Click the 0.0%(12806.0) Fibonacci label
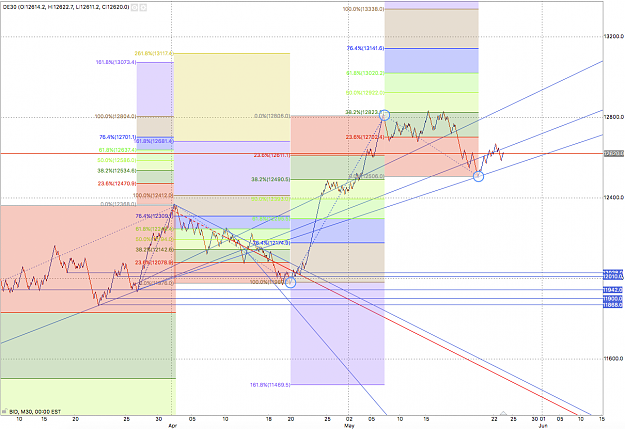 [272, 116]
